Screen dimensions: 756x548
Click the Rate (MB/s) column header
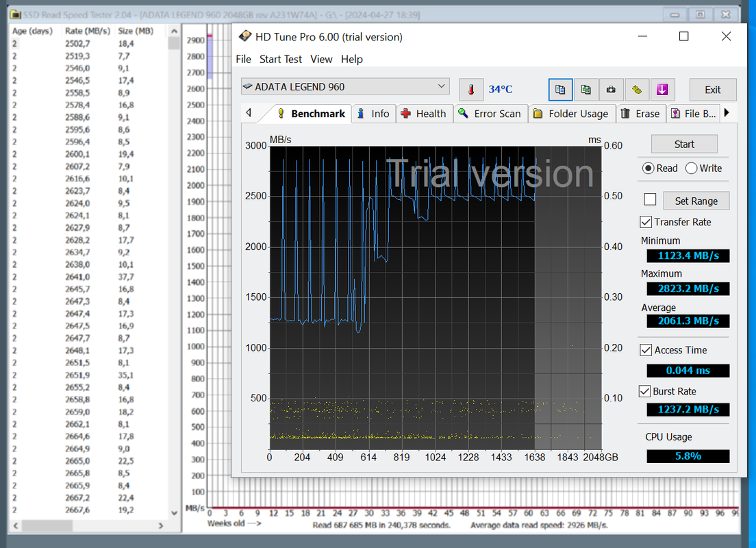88,31
